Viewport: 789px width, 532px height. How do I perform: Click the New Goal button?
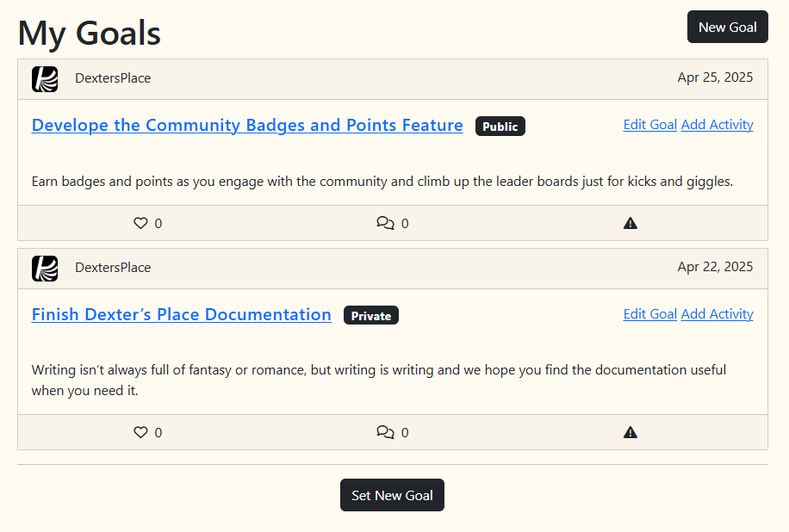(x=728, y=27)
